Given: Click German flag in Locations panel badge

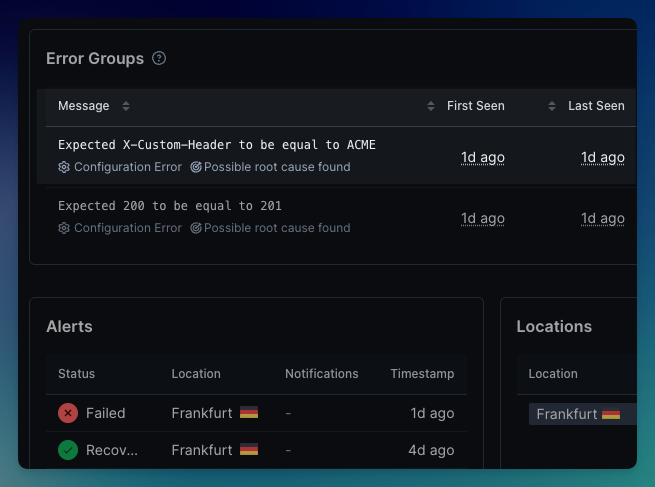Looking at the screenshot, I should [x=611, y=414].
